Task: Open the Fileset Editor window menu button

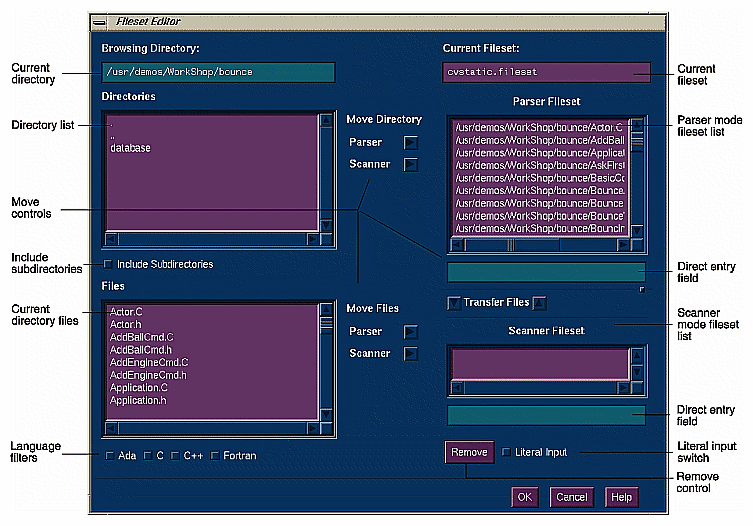Action: [x=99, y=22]
